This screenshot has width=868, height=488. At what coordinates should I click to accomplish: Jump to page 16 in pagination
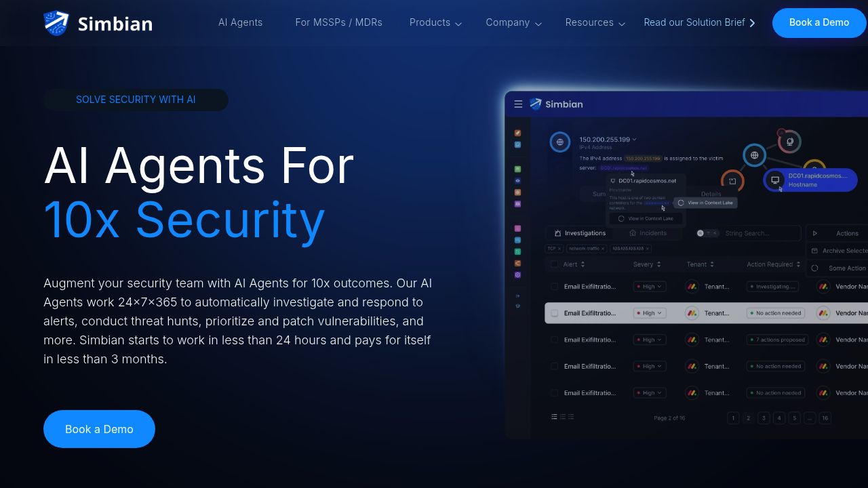point(825,418)
